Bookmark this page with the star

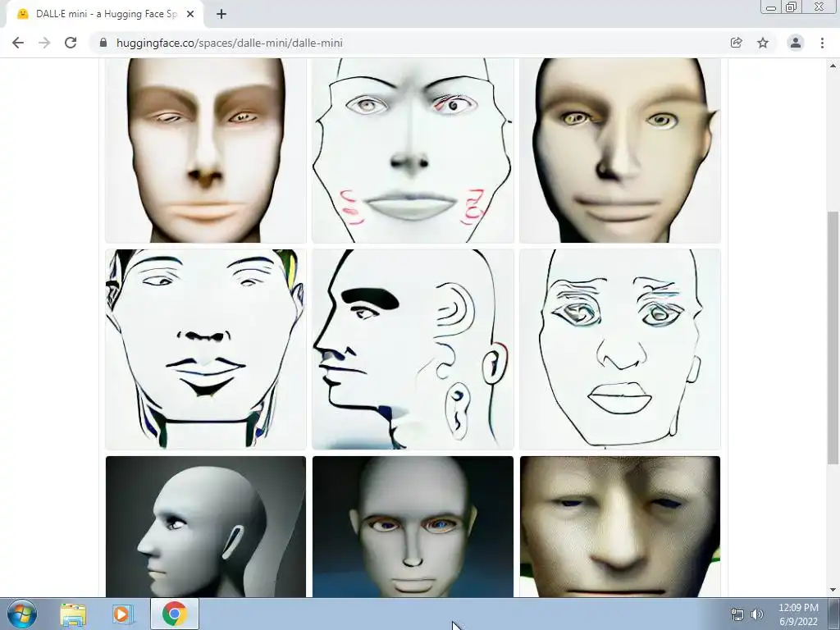763,43
